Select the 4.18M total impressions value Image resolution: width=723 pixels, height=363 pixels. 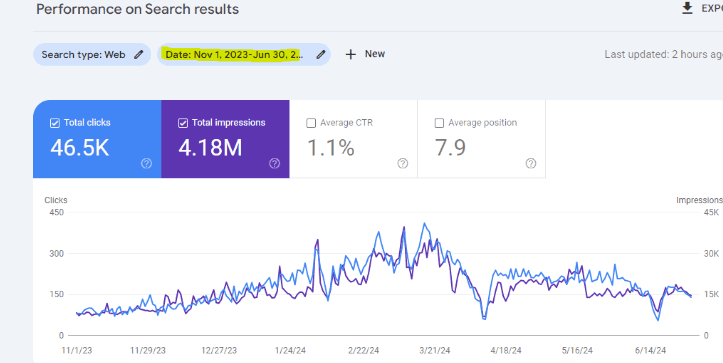pyautogui.click(x=210, y=148)
